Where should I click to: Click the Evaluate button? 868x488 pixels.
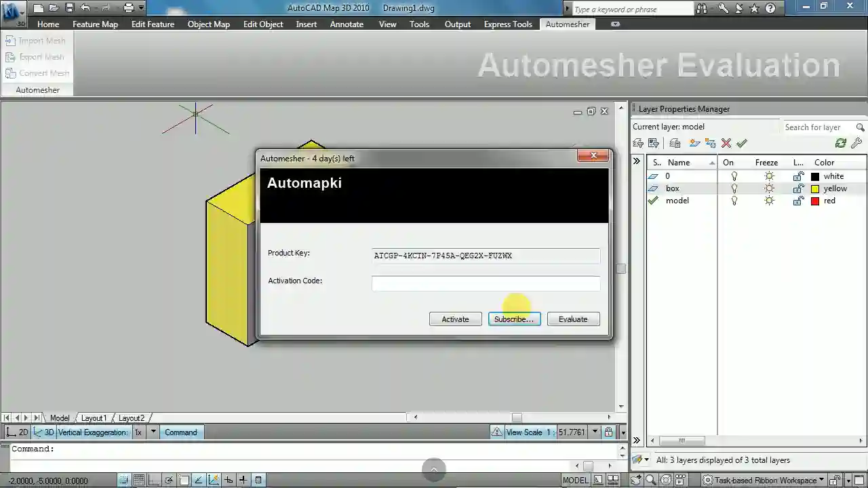(x=573, y=319)
